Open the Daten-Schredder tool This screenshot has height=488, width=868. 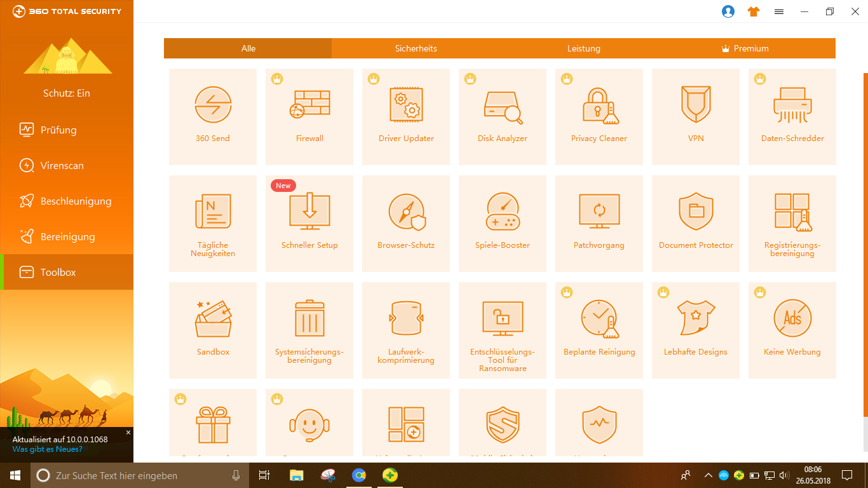[x=792, y=117]
